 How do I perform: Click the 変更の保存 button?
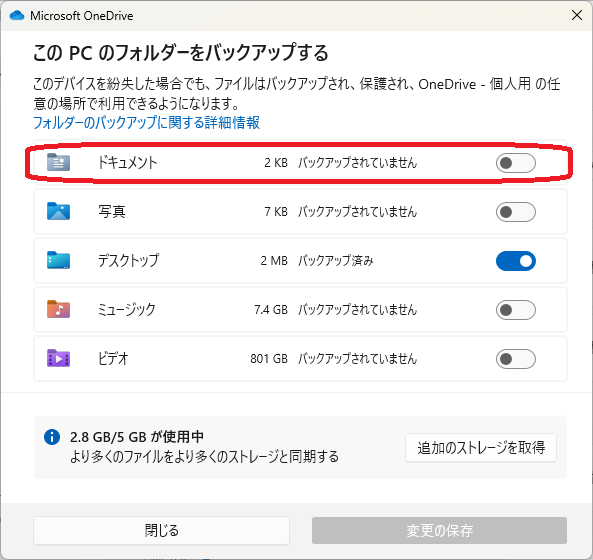point(439,531)
